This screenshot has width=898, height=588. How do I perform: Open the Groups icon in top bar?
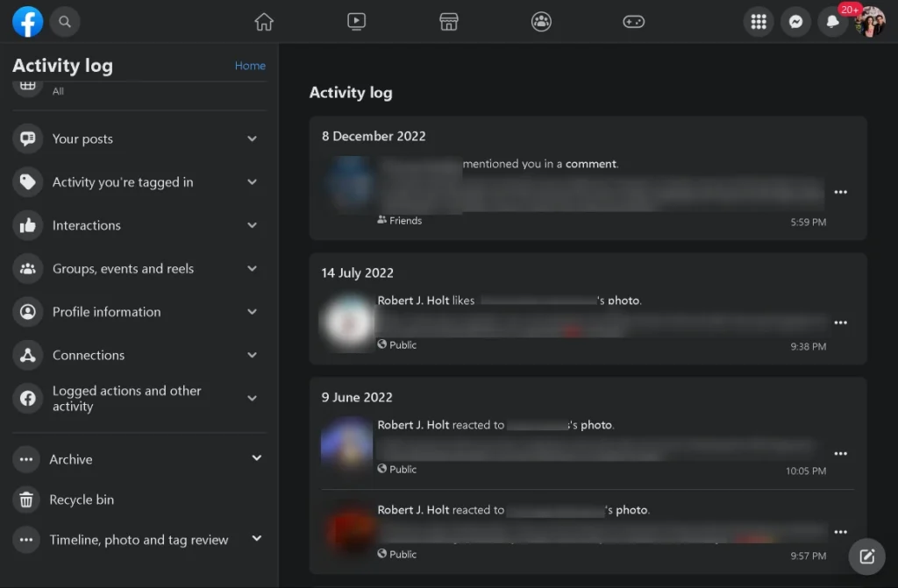point(541,22)
